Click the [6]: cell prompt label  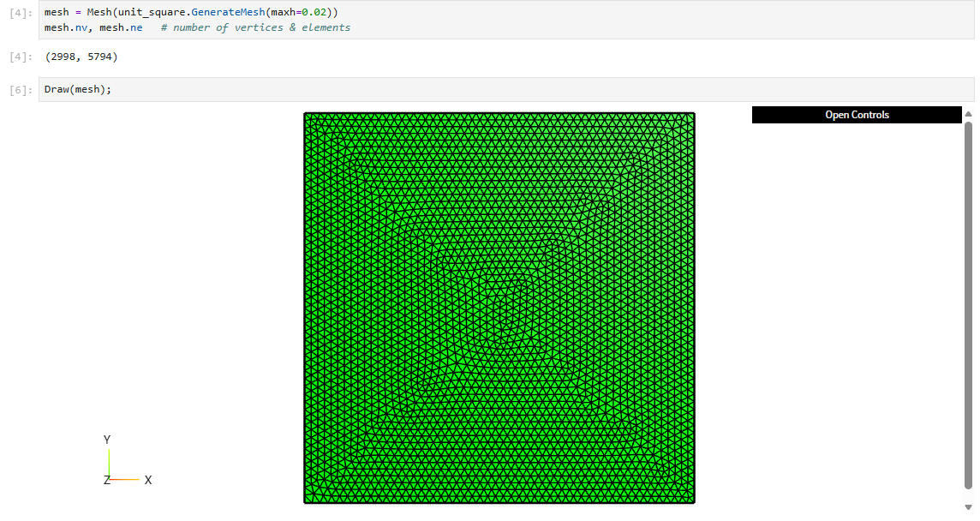tap(21, 90)
